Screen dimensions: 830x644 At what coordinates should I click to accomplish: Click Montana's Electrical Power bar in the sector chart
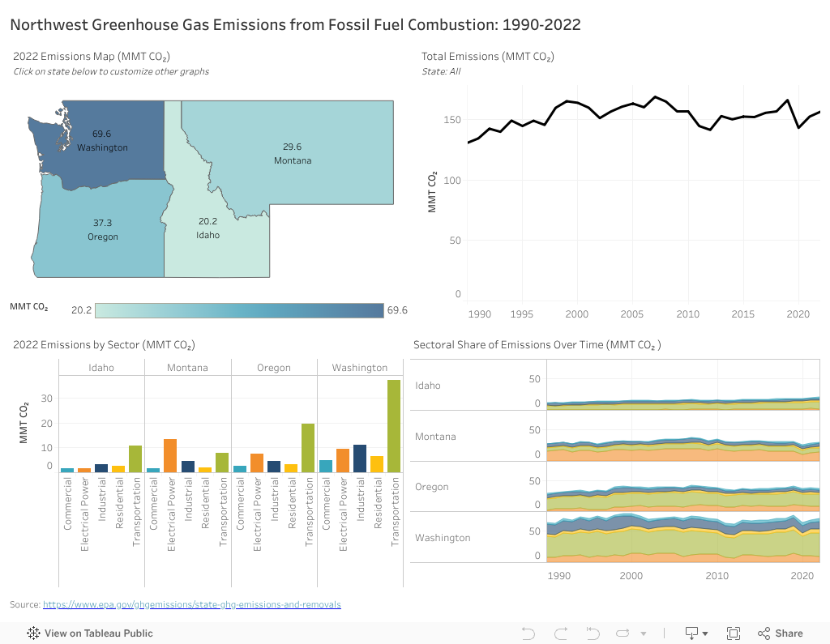coord(172,454)
